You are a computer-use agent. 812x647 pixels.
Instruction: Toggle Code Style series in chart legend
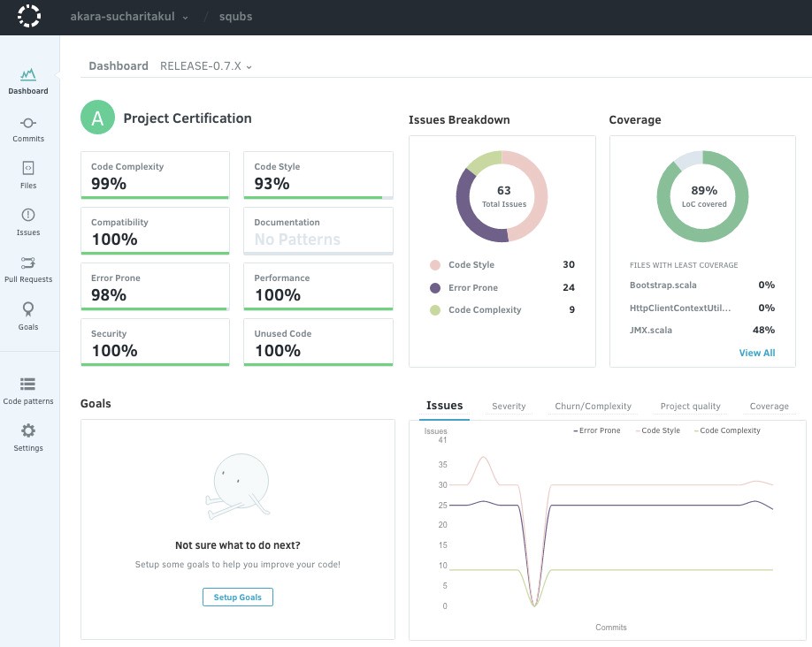click(658, 430)
